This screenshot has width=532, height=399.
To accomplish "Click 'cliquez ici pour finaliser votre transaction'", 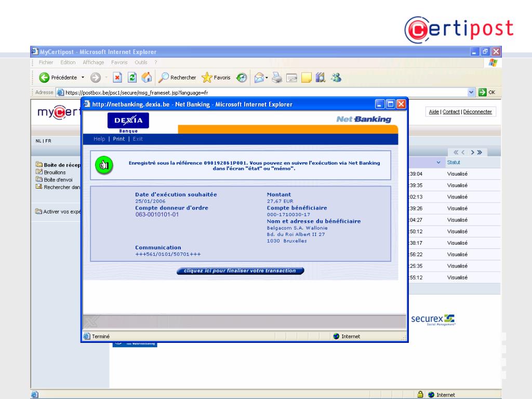I will click(x=240, y=271).
